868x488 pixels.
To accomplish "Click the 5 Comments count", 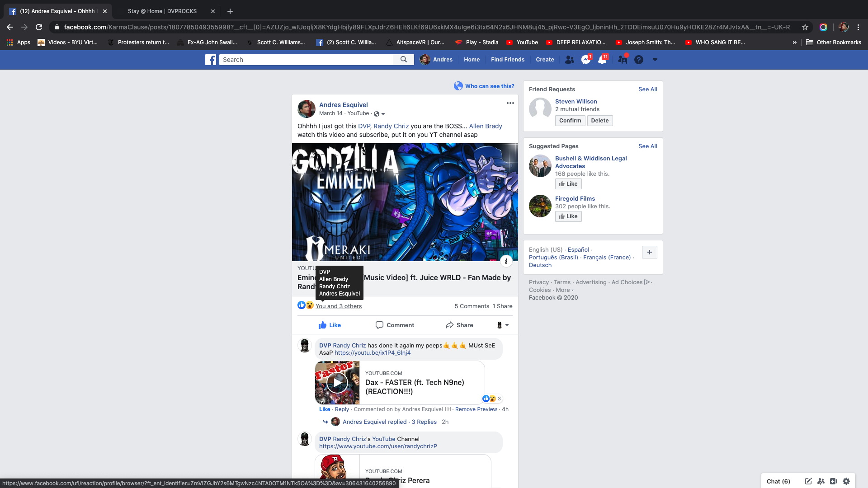I will [x=472, y=306].
